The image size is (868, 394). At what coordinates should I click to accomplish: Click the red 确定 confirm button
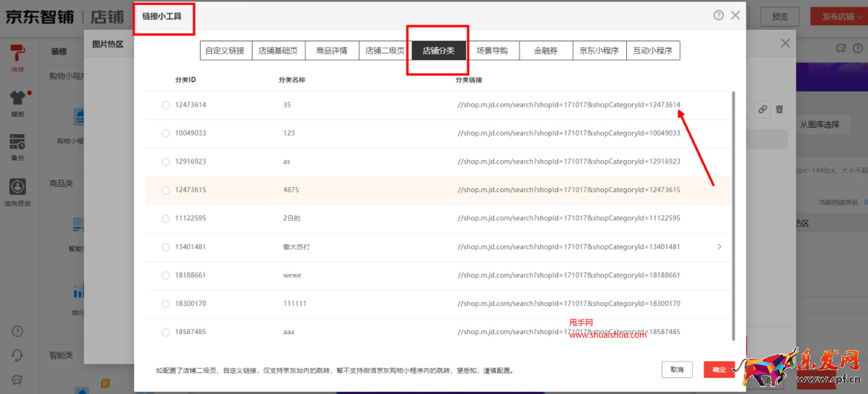(x=719, y=369)
